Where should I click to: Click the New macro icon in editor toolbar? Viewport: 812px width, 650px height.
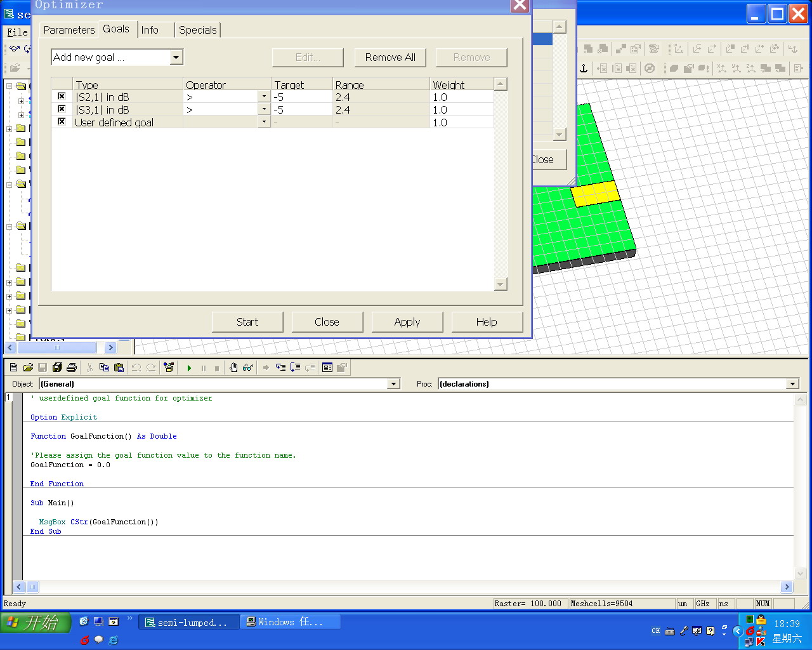point(13,368)
